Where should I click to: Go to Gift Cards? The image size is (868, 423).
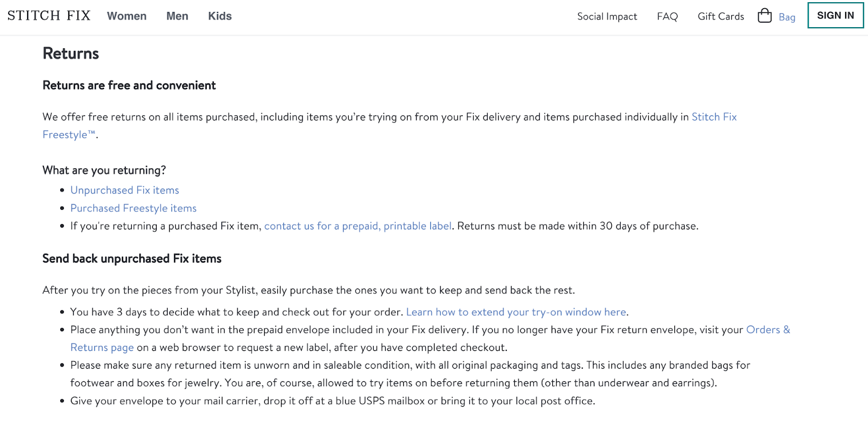(720, 16)
